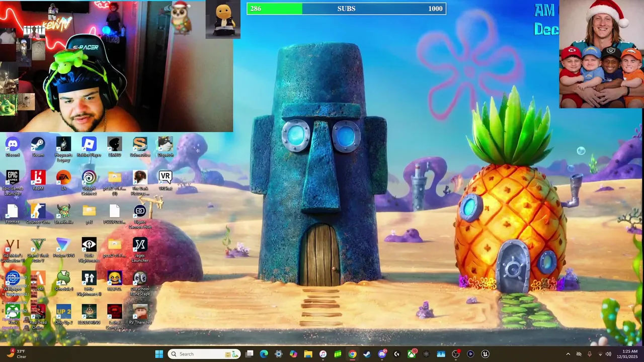Select The Dark Pictures desktop icon
The height and width of the screenshot is (362, 644).
(140, 183)
